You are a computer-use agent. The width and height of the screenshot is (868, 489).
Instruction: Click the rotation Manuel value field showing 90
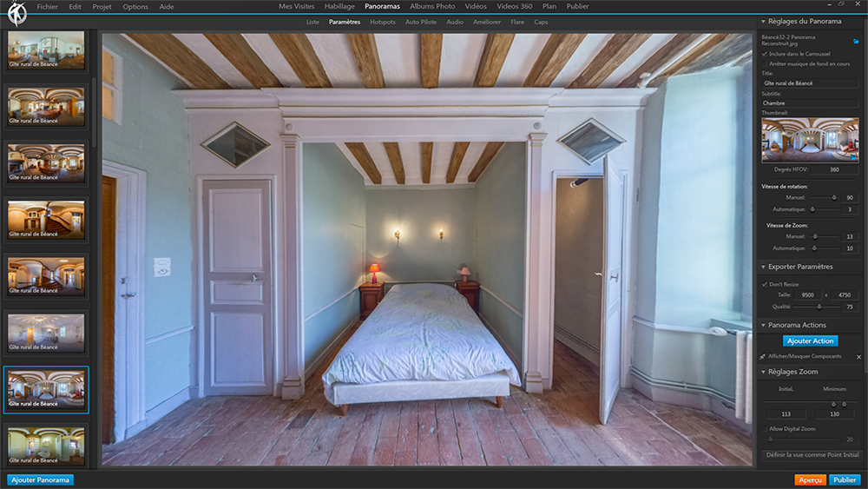[849, 198]
